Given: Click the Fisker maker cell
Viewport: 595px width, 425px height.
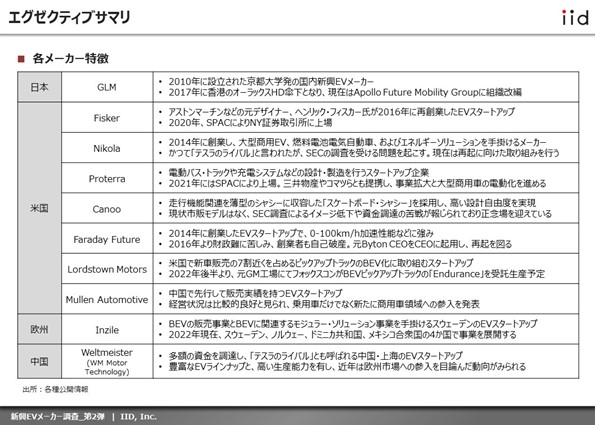Looking at the screenshot, I should 107,118.
